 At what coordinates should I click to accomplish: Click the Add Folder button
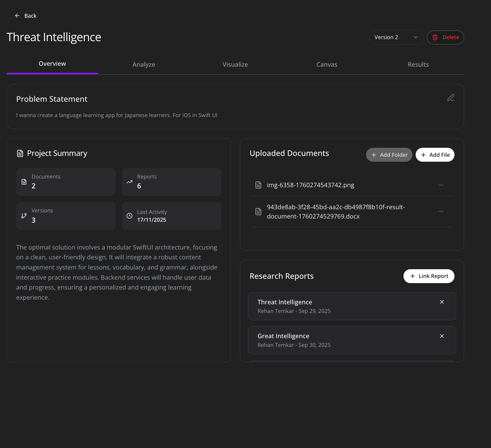[389, 155]
